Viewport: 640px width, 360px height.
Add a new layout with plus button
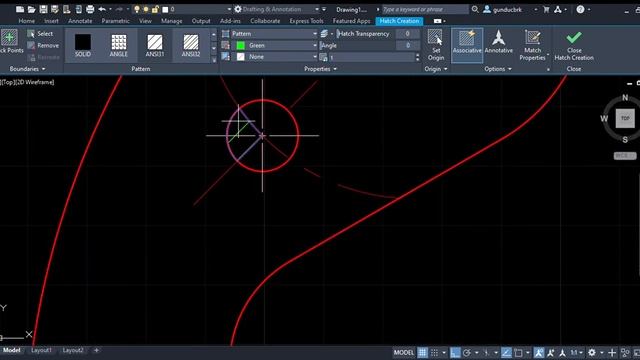point(96,350)
